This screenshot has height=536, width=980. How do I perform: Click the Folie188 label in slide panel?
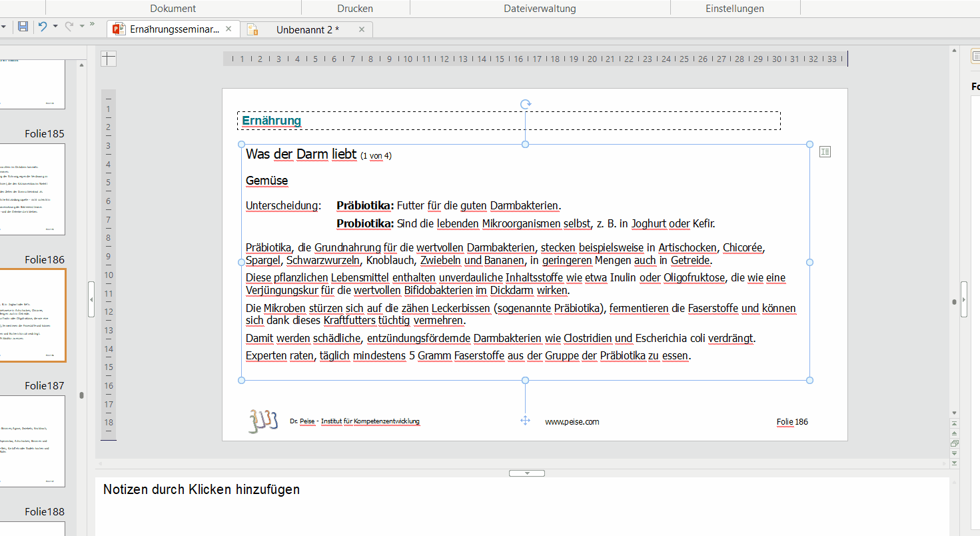(x=45, y=512)
